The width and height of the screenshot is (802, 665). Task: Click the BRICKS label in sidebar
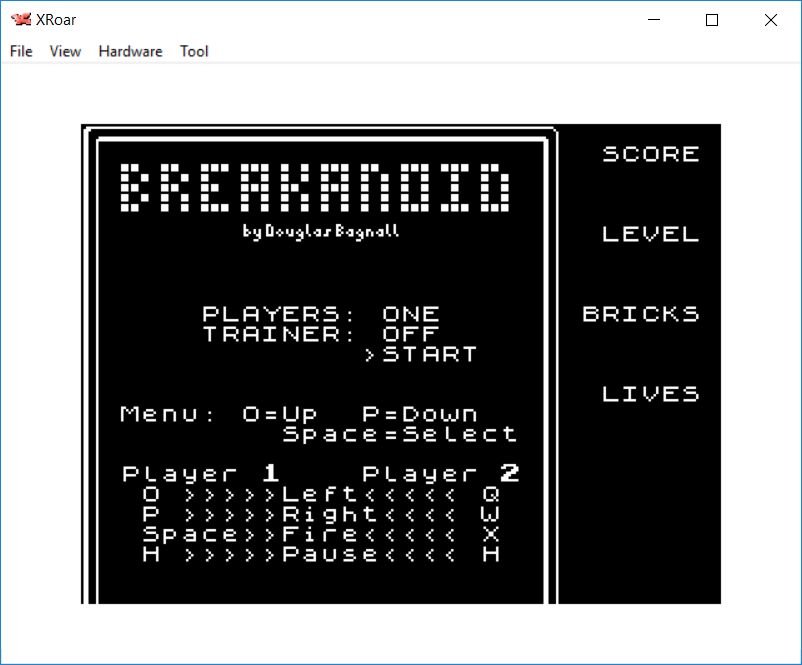pos(641,314)
